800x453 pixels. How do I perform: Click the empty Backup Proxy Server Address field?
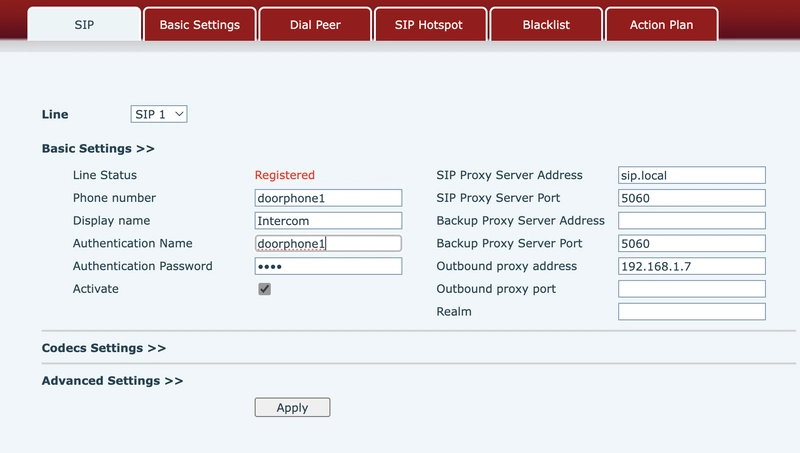click(x=692, y=221)
